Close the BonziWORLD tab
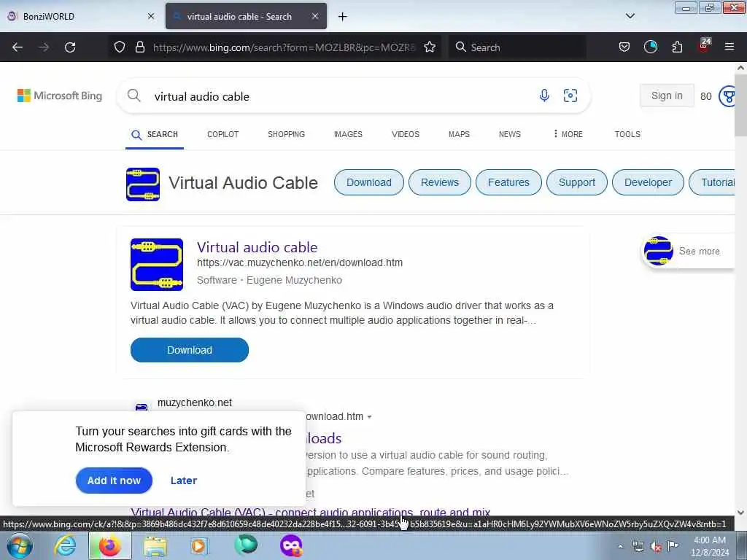747x560 pixels. pyautogui.click(x=151, y=16)
